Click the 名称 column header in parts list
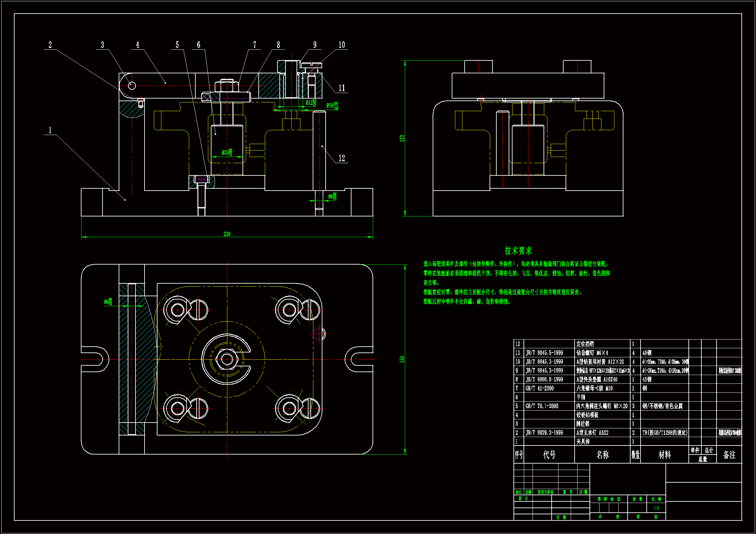Screen dimensions: 756x534 pyautogui.click(x=602, y=455)
